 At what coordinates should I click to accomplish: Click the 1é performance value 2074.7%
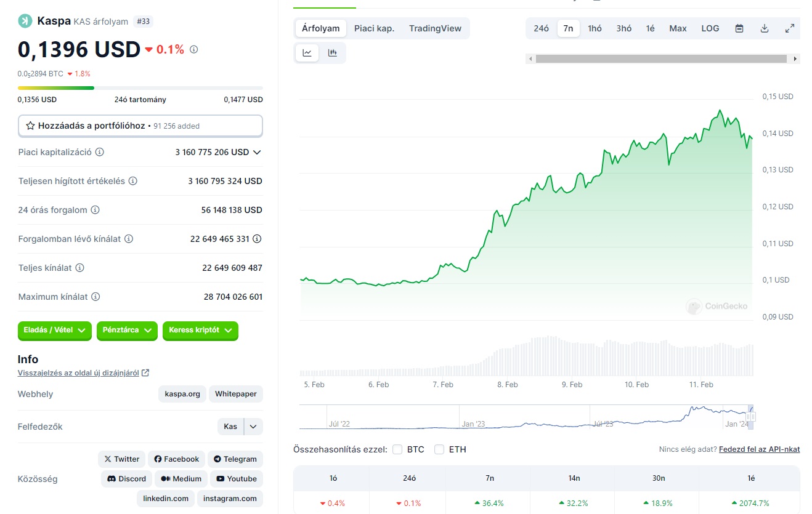(x=751, y=503)
